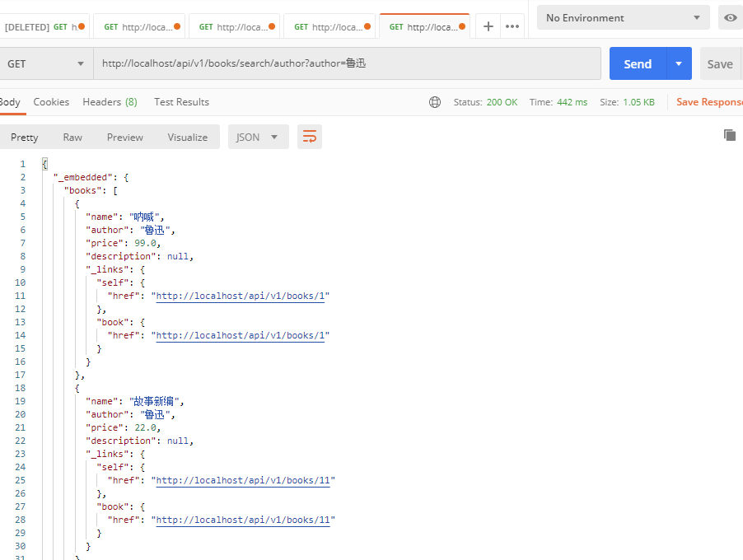743x560 pixels.
Task: Open the Cookies response tab
Action: (x=51, y=102)
